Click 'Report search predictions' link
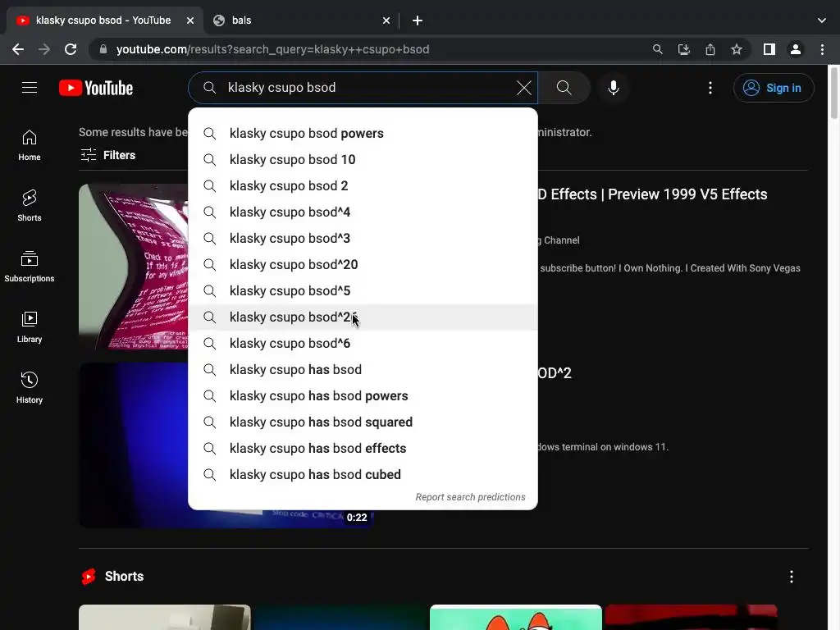 click(x=470, y=497)
